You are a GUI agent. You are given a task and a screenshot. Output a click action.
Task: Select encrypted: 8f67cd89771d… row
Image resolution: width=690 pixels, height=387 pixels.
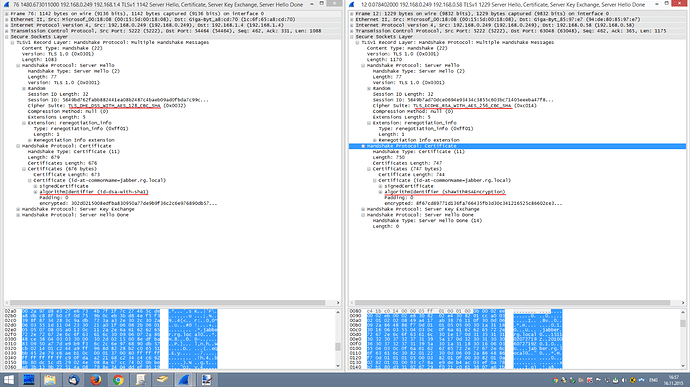tap(473, 203)
